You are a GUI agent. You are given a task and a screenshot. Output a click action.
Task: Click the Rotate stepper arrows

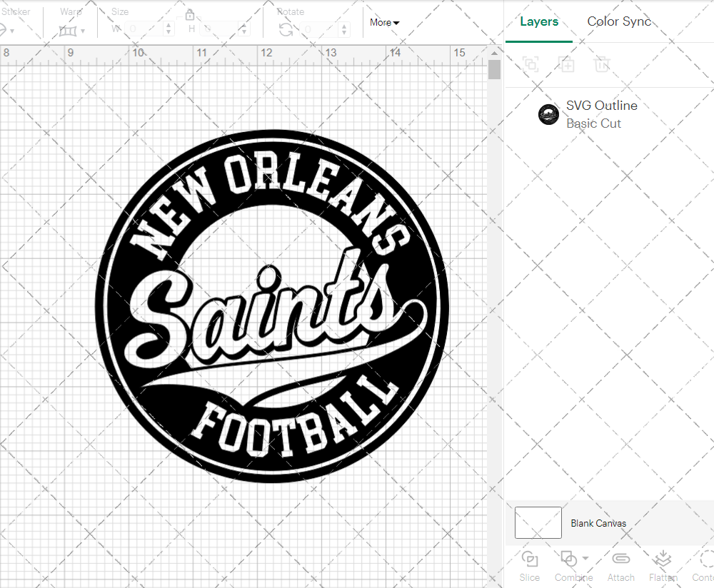[x=344, y=29]
